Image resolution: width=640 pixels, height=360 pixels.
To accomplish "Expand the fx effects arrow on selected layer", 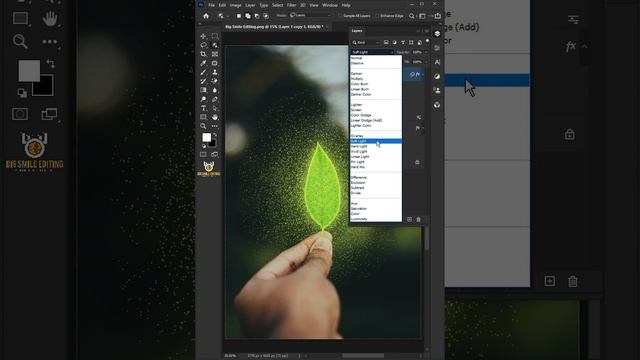I will point(422,74).
